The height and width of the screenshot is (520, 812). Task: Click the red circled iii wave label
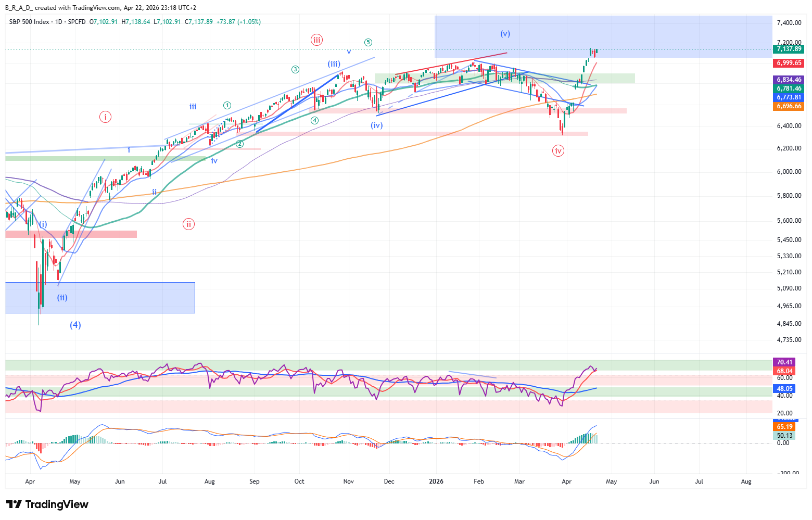tap(316, 40)
